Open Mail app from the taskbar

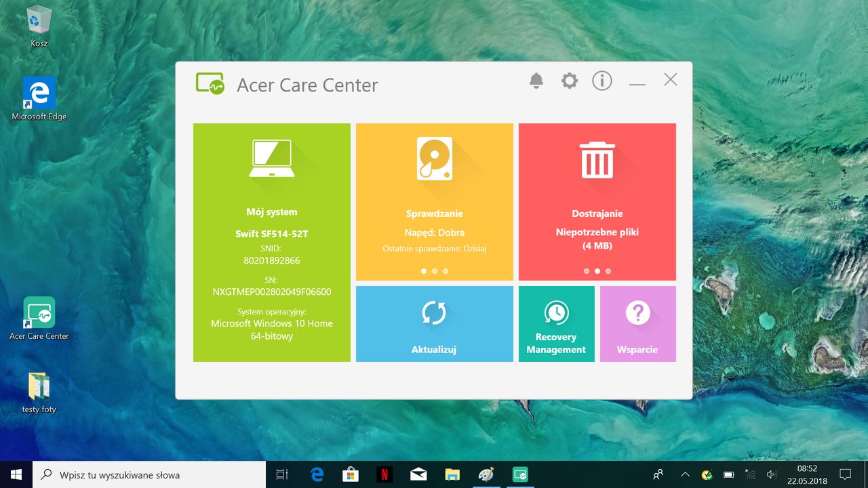[418, 475]
